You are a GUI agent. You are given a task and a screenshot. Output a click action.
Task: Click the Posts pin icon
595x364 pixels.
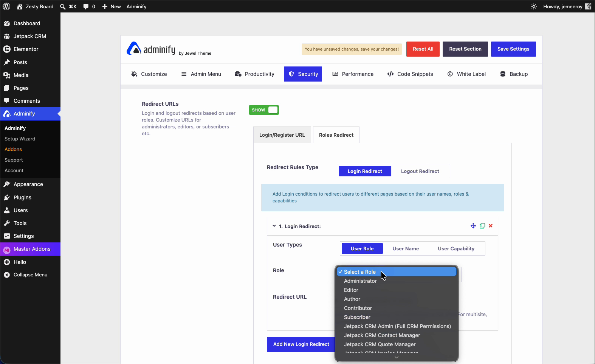coord(7,62)
